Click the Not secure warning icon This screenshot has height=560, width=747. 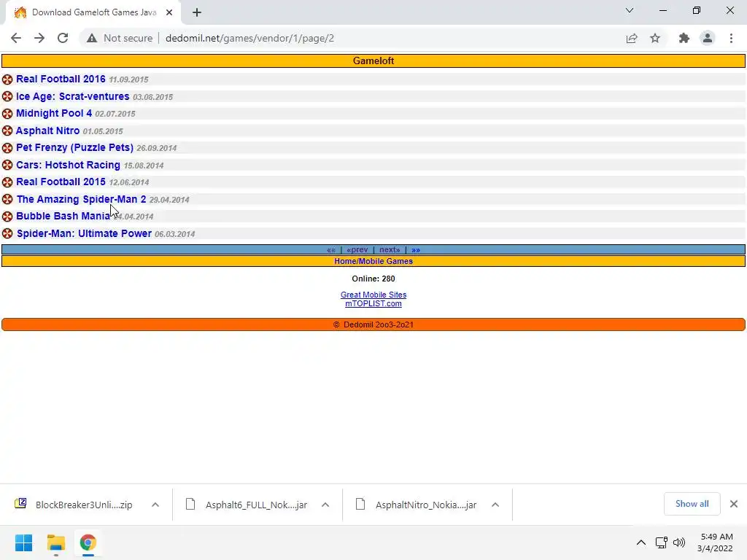click(92, 38)
